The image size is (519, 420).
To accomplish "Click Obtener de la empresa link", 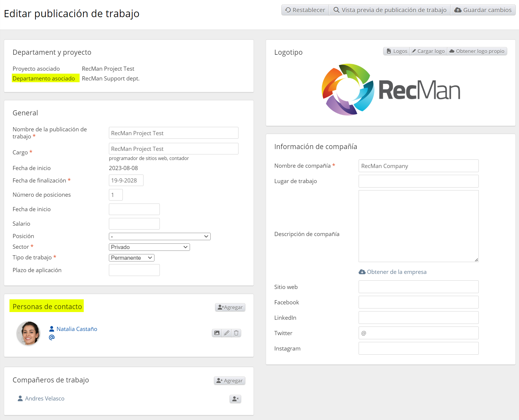I will pyautogui.click(x=393, y=272).
